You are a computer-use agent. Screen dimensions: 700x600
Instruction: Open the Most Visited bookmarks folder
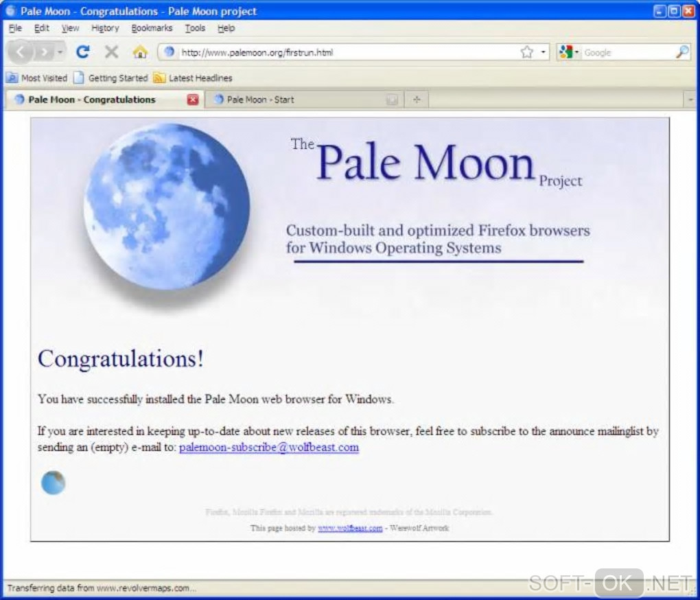(x=36, y=78)
